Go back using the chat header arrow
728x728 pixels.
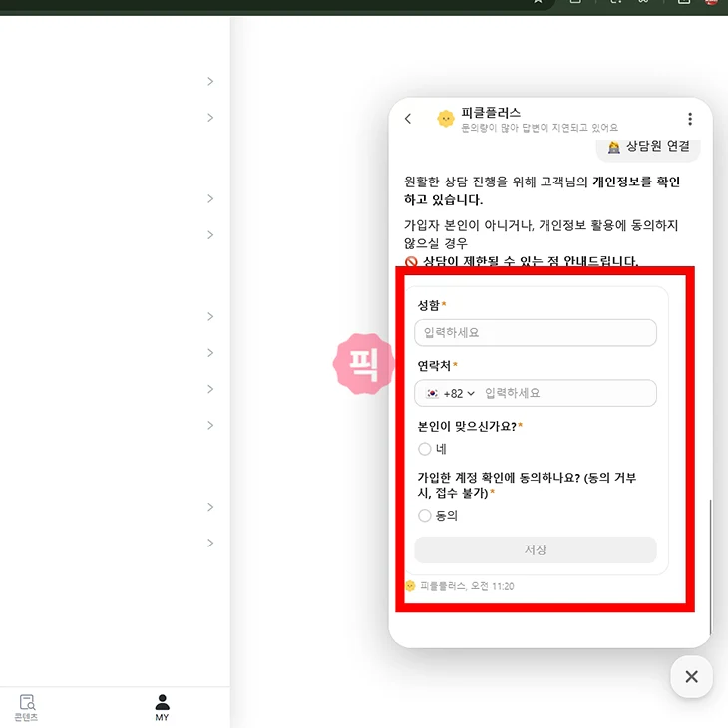coord(408,119)
